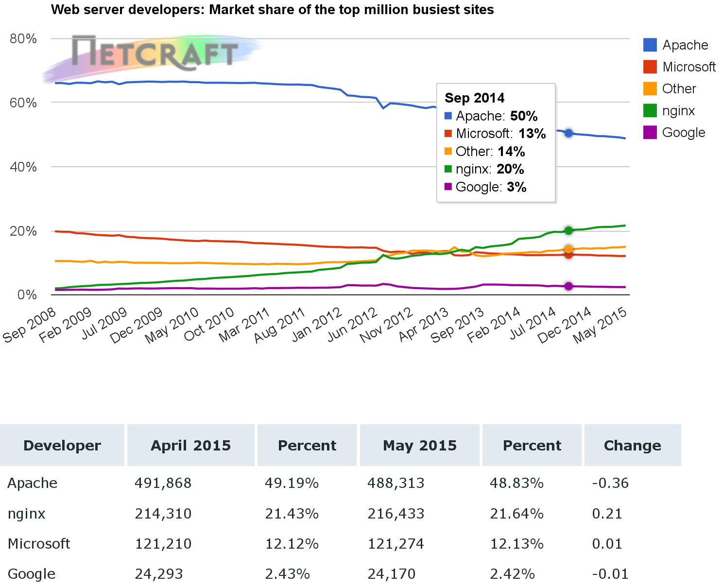This screenshot has height=588, width=723.
Task: Click the Developer column header
Action: coord(62,445)
